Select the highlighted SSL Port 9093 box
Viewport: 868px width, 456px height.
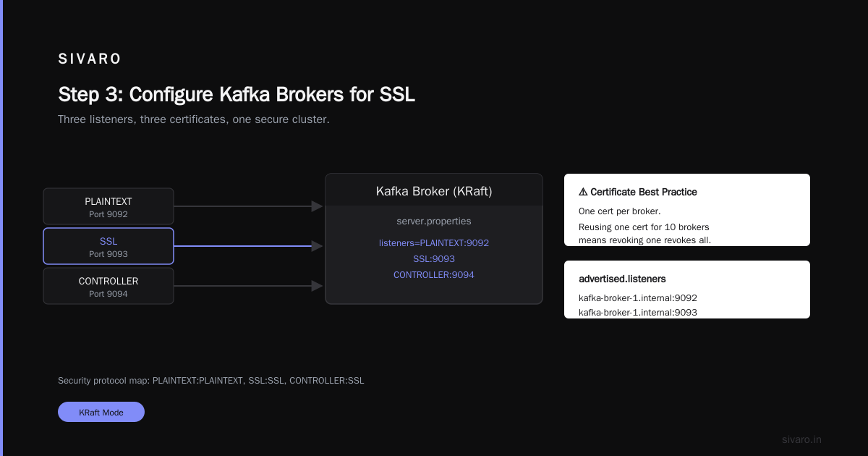click(109, 246)
